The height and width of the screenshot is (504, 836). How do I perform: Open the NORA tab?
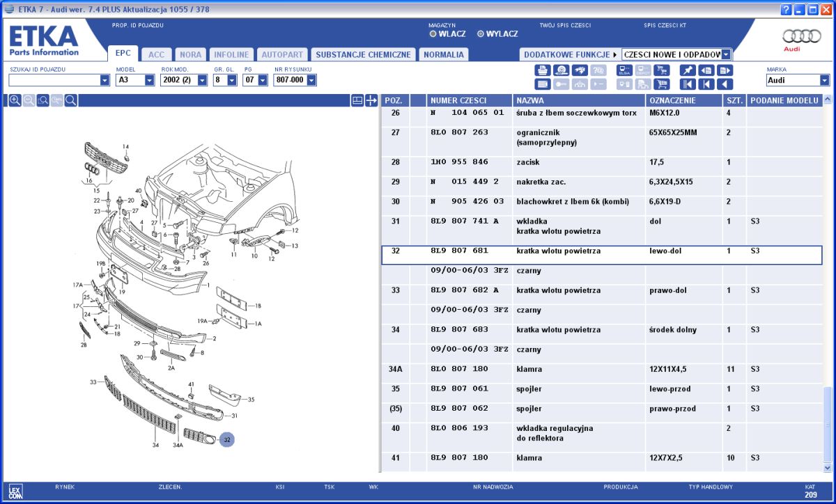click(190, 54)
